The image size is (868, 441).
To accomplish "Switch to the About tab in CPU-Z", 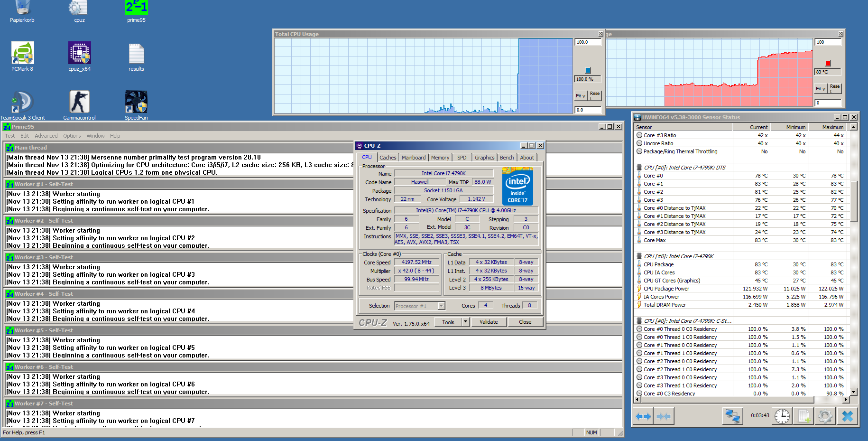I will point(527,158).
